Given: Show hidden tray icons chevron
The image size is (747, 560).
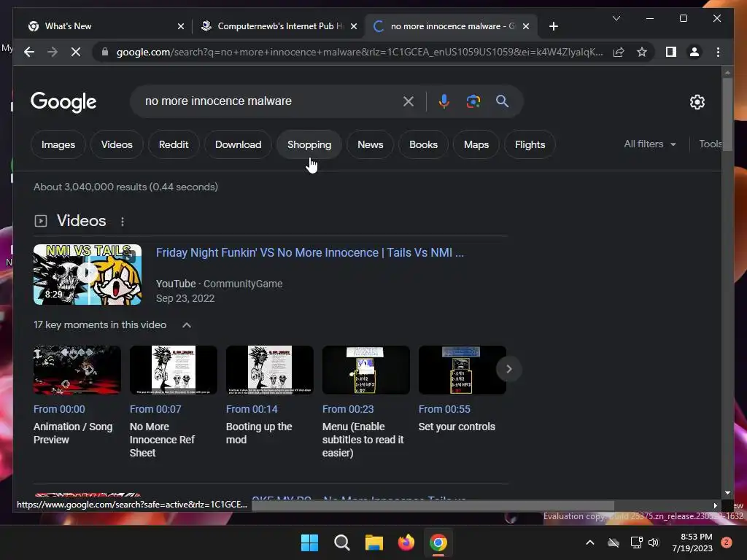Looking at the screenshot, I should tap(589, 542).
